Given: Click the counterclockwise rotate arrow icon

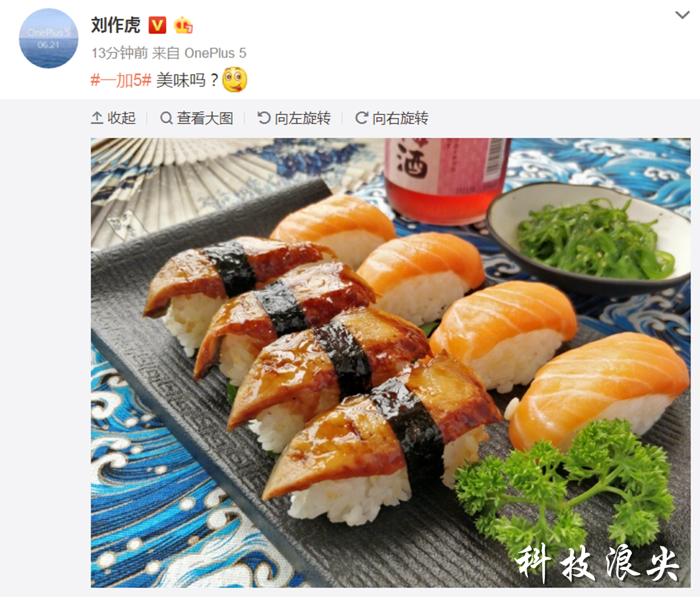Looking at the screenshot, I should (264, 118).
